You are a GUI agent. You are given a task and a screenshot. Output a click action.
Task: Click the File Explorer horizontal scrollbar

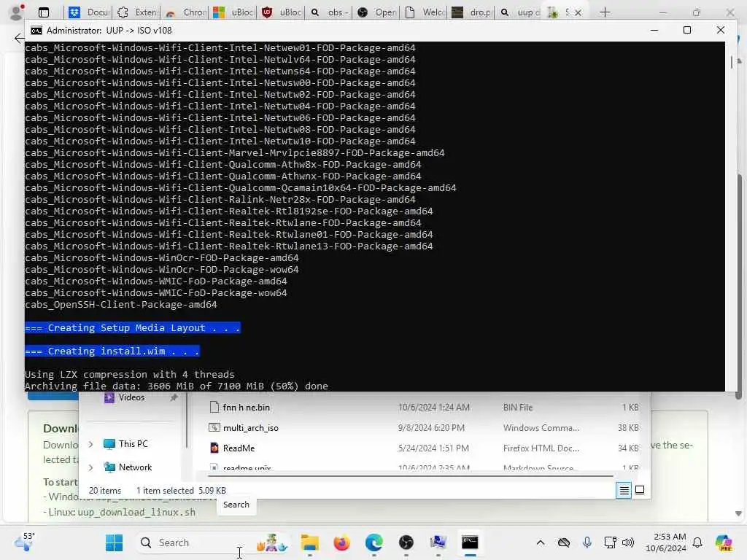coord(410,475)
